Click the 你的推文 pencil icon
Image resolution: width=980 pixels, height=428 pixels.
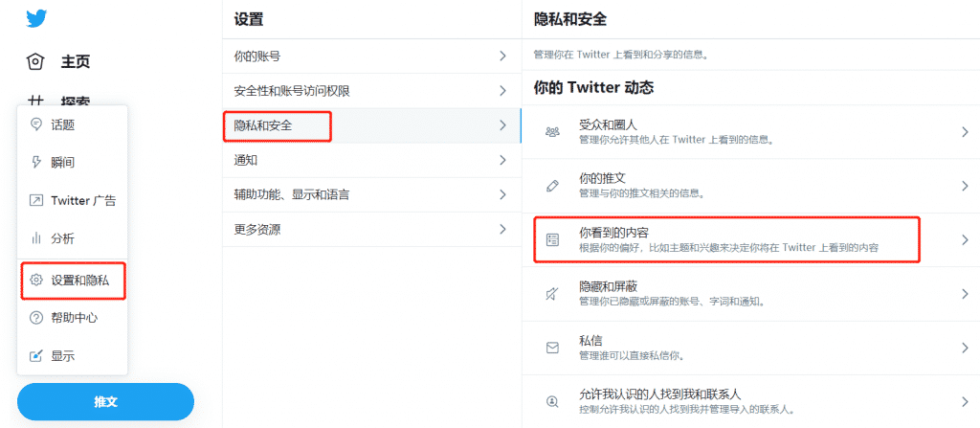coord(552,186)
